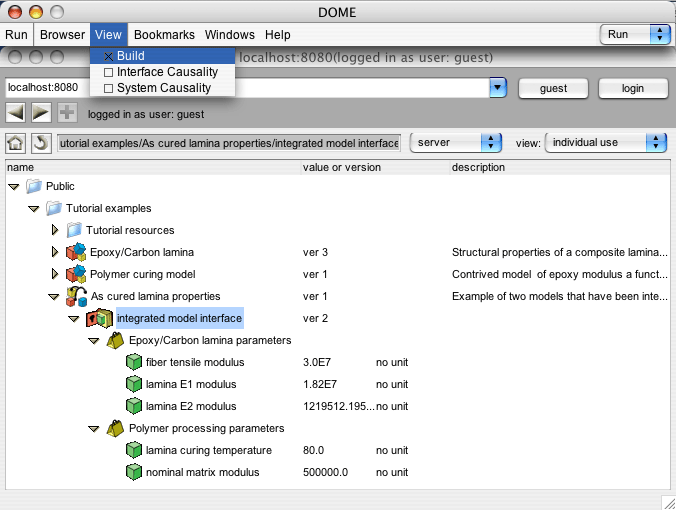The width and height of the screenshot is (676, 510).
Task: Expand the Polymer curing model node
Action: pyautogui.click(x=55, y=274)
